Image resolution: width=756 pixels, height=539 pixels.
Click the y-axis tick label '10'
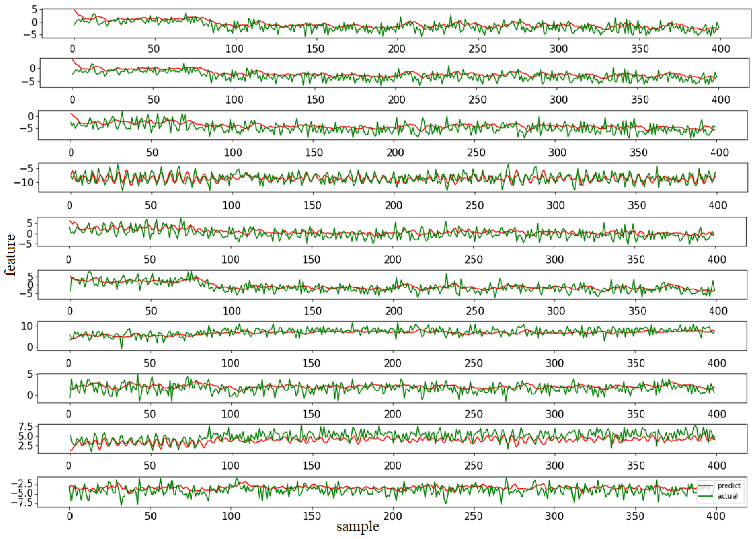point(27,326)
